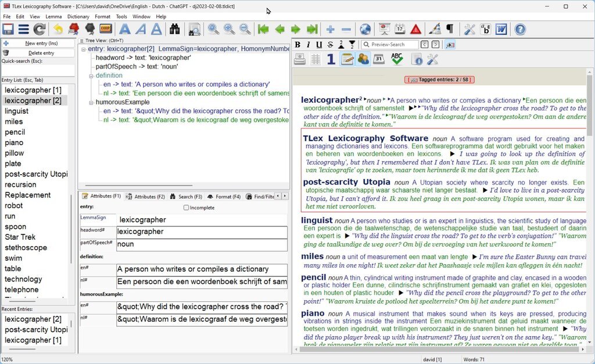Image resolution: width=595 pixels, height=364 pixels.
Task: Collapse the humorousExample tree node
Action: click(91, 102)
